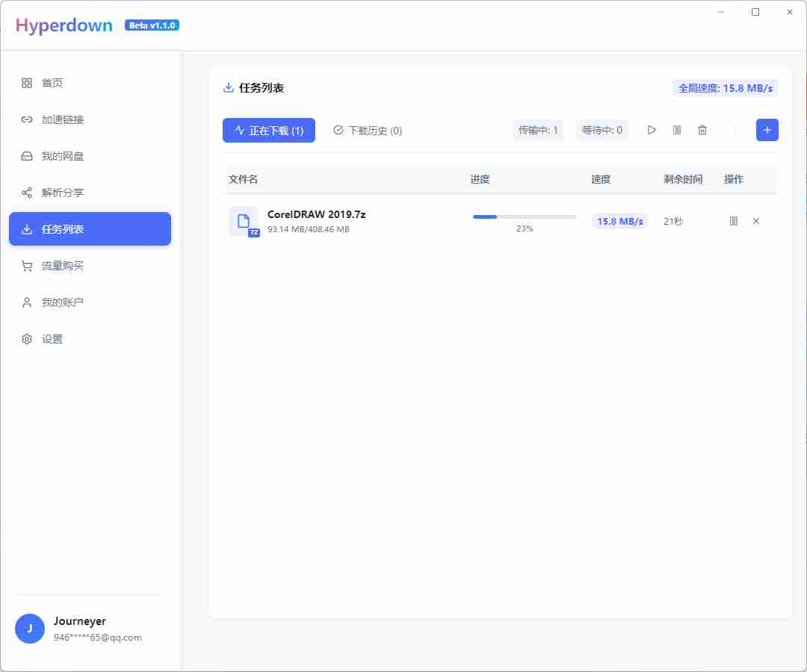Cancel the CorelDRAW 2019.7z task with the X
807x672 pixels.
(756, 221)
